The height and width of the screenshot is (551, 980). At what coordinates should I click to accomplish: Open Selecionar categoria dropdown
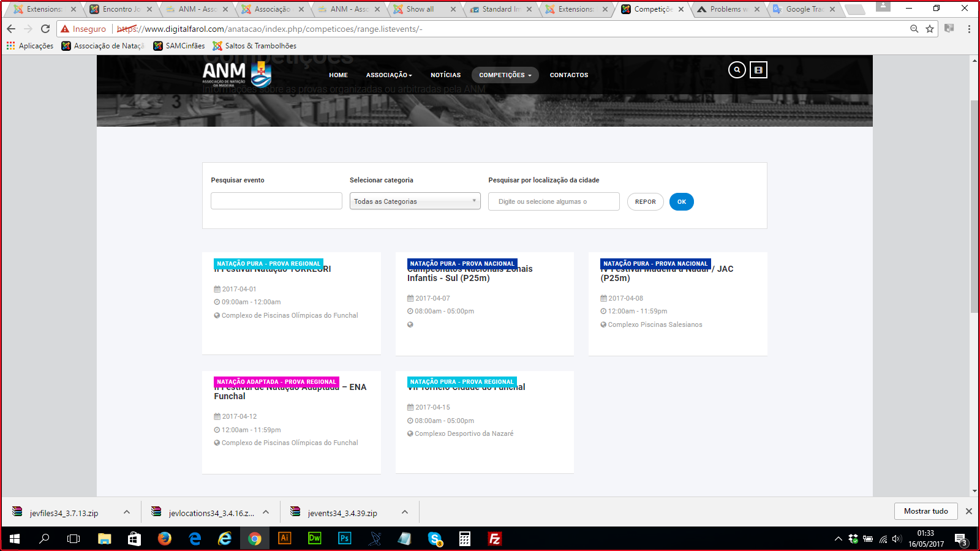415,201
